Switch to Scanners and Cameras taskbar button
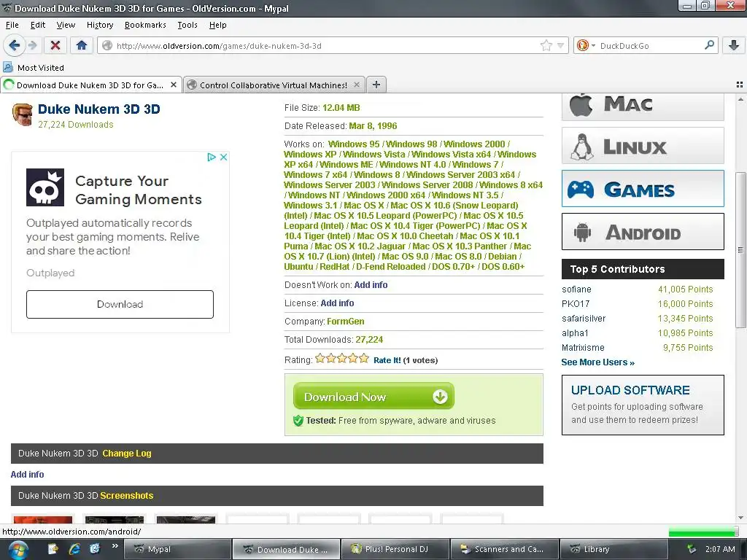 [504, 549]
